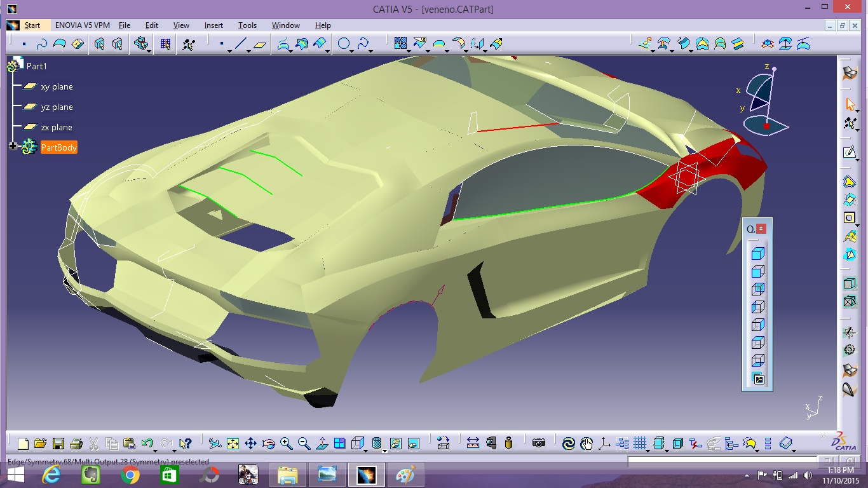Screen dimensions: 868x488
Task: Open Internet Explorer from the taskbar
Action: click(x=52, y=475)
